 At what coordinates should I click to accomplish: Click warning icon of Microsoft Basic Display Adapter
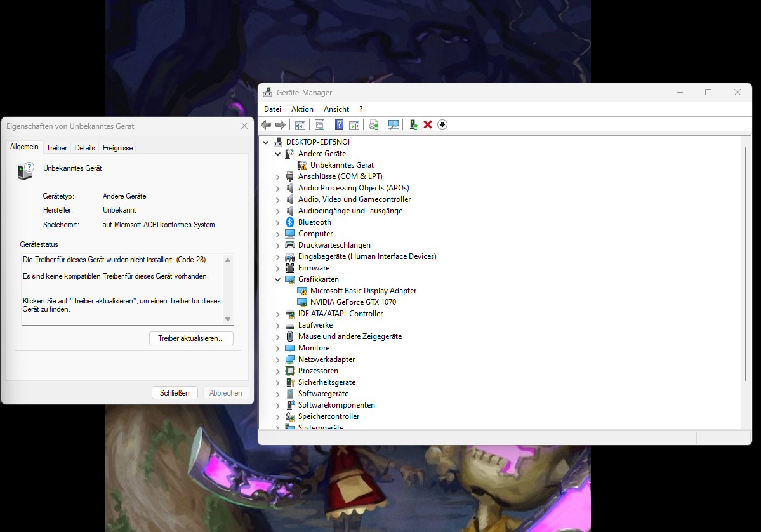coord(302,291)
